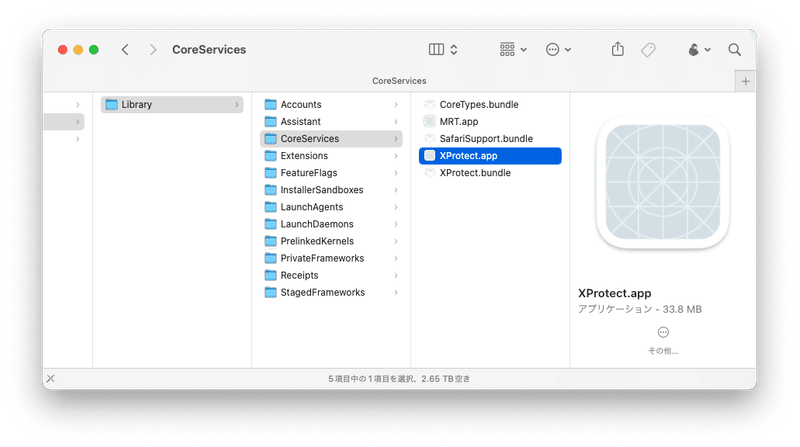The height and width of the screenshot is (447, 800).
Task: Select the Library folder
Action: [x=172, y=105]
